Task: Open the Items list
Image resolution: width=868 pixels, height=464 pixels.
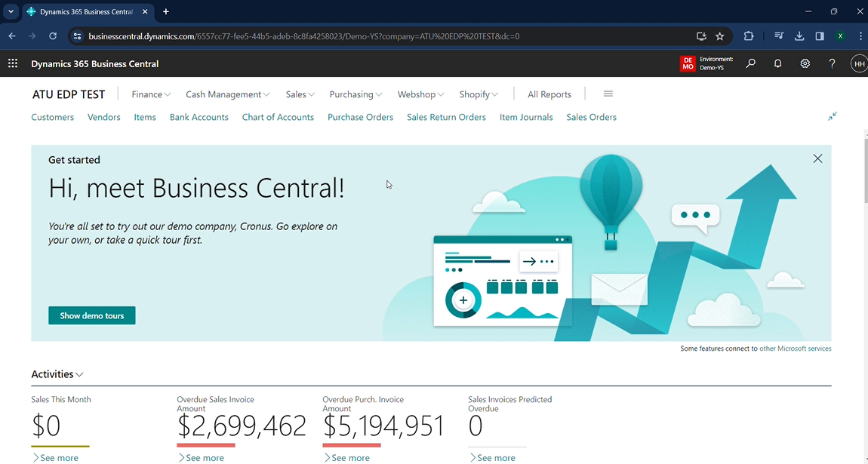Action: coord(145,117)
